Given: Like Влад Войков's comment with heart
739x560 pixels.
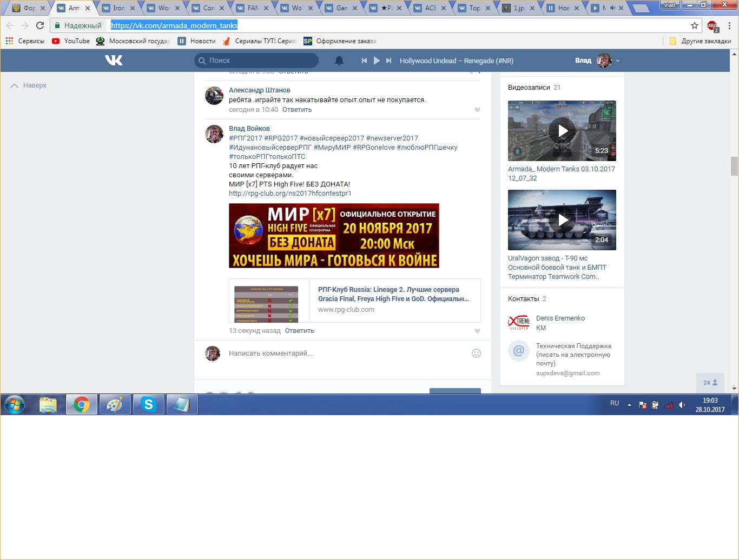Looking at the screenshot, I should [477, 331].
